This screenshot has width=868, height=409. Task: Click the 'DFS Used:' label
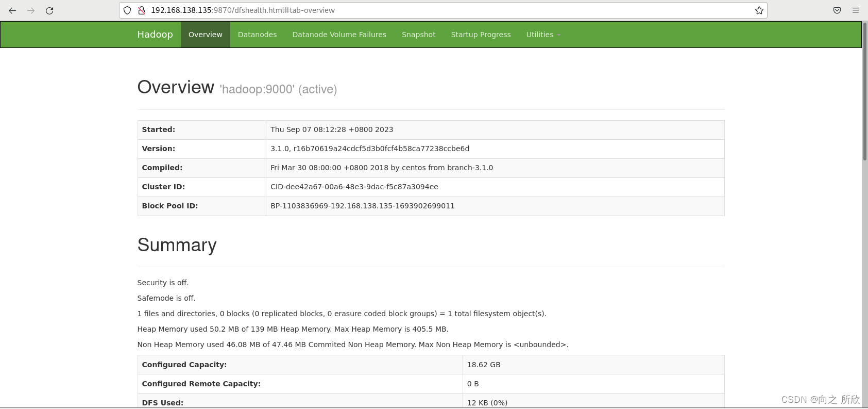tap(163, 403)
